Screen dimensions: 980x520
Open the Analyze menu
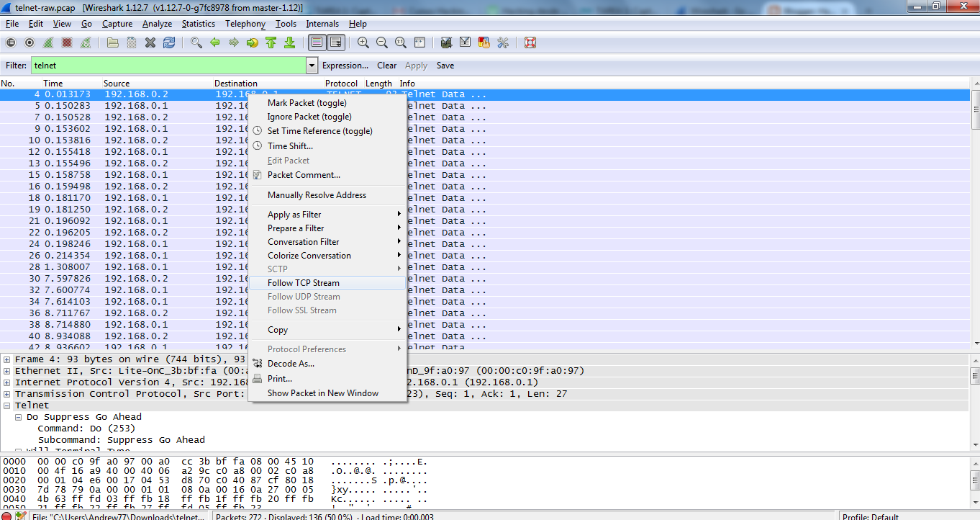pos(157,24)
